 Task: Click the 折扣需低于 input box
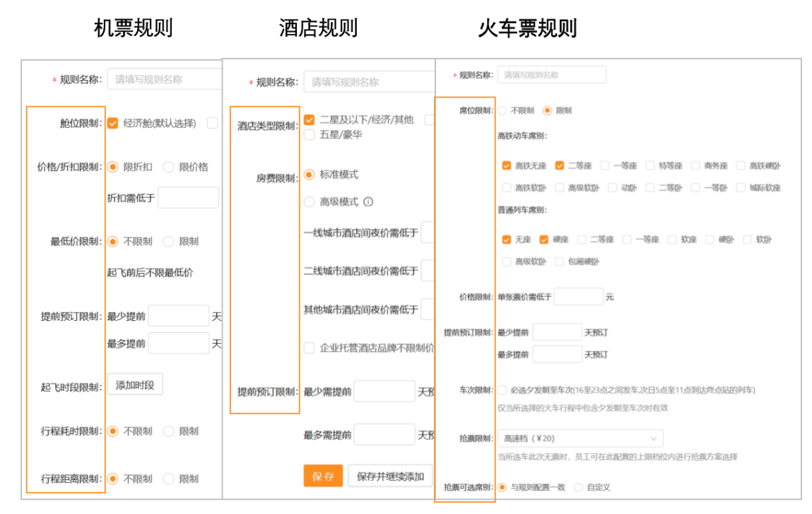coord(189,198)
